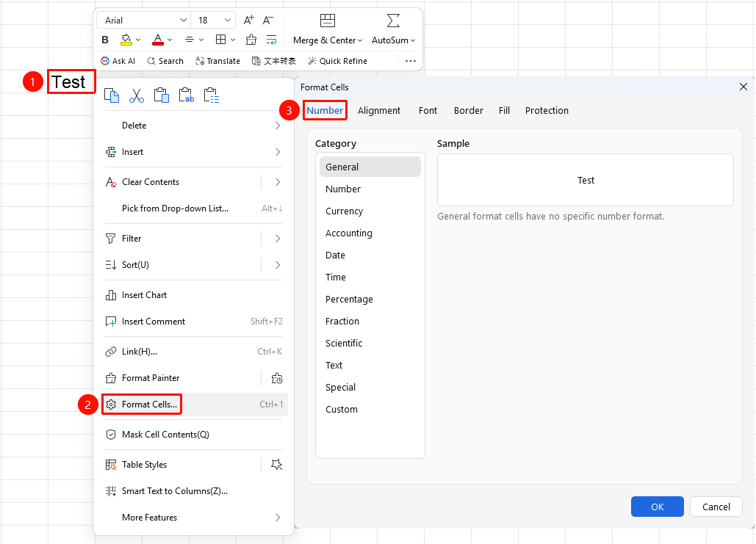Open the more options ellipsis in toolbar
756x544 pixels.
(411, 61)
